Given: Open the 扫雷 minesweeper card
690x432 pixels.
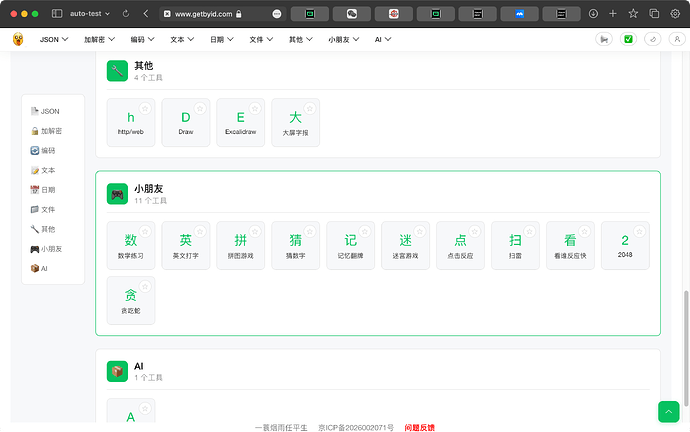Looking at the screenshot, I should coord(515,245).
